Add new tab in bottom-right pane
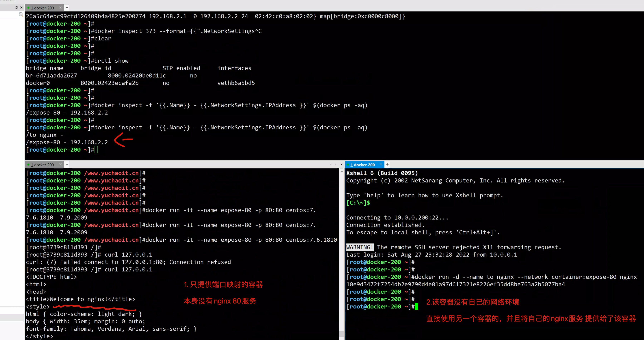644x340 pixels. click(x=387, y=165)
